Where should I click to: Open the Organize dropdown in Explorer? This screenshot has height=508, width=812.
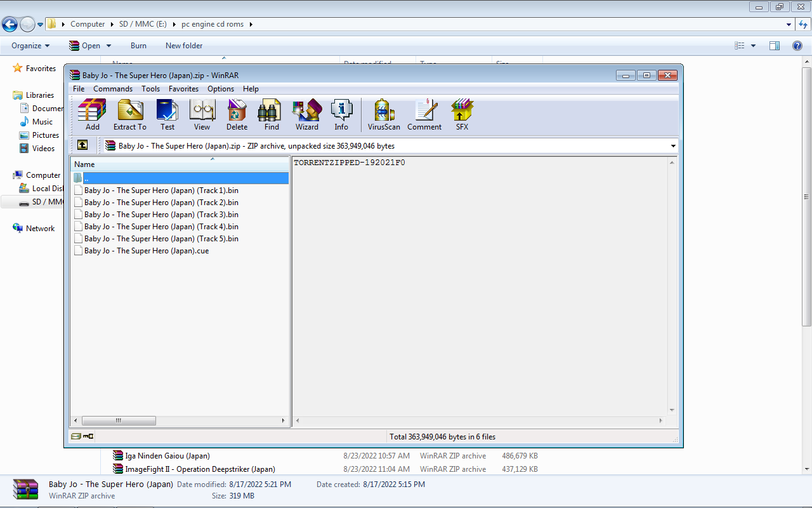[x=30, y=46]
